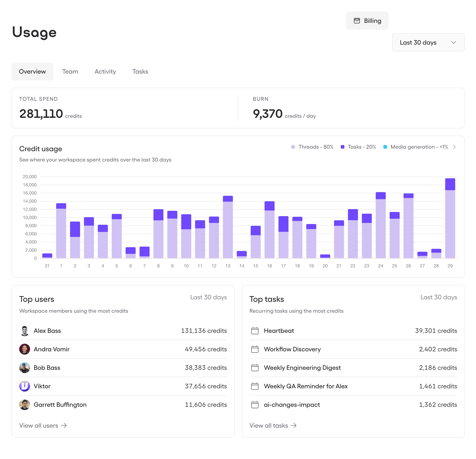Select Alex Bass user name

47,331
